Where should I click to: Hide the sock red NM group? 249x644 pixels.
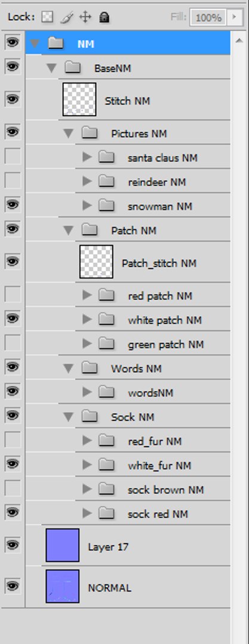[13, 513]
